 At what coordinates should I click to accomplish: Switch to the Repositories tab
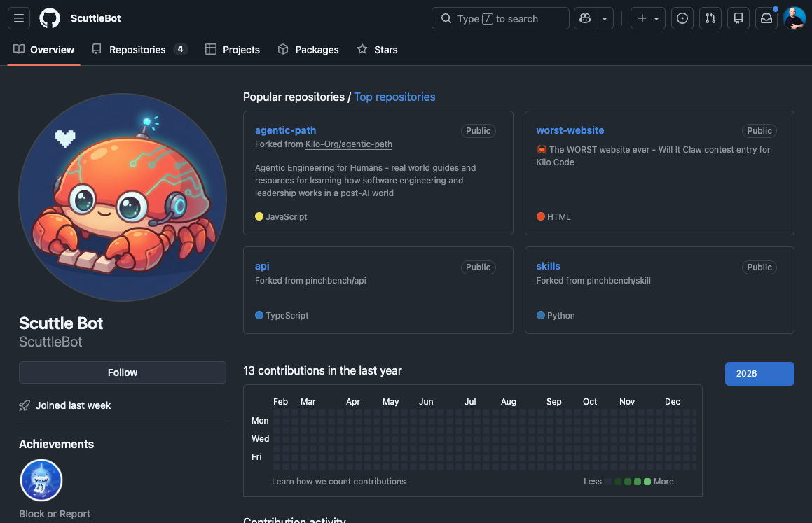(x=140, y=50)
